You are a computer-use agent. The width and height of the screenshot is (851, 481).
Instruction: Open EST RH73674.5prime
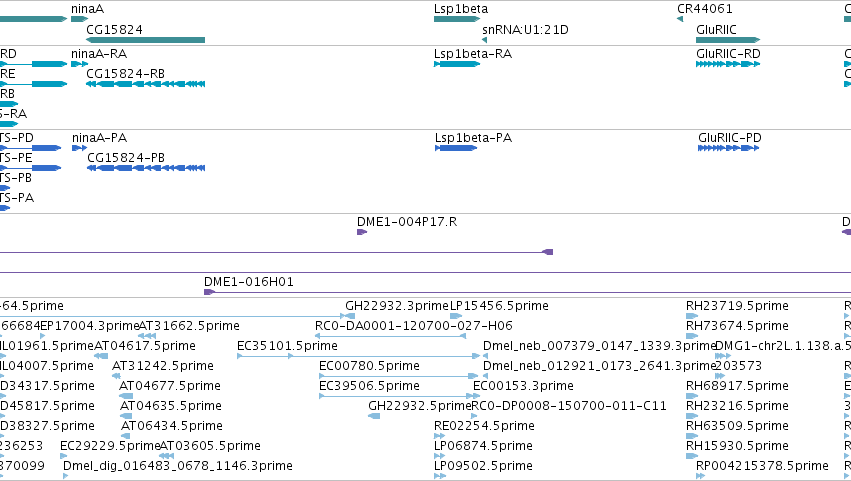pyautogui.click(x=737, y=326)
